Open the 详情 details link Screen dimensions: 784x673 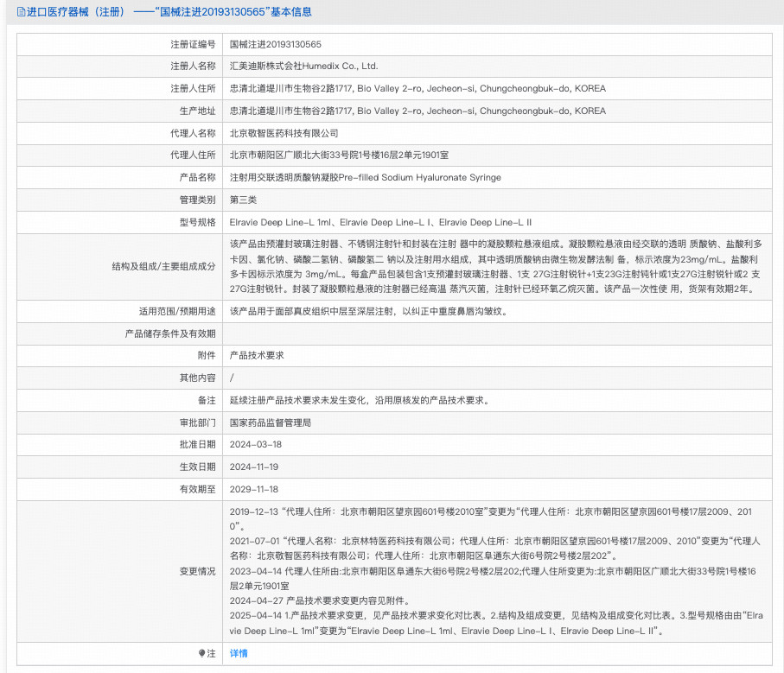pyautogui.click(x=239, y=653)
